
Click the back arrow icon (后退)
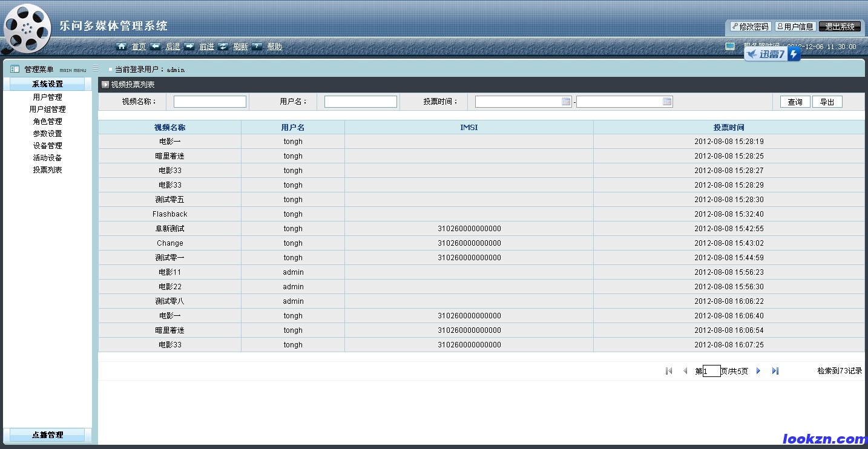156,47
